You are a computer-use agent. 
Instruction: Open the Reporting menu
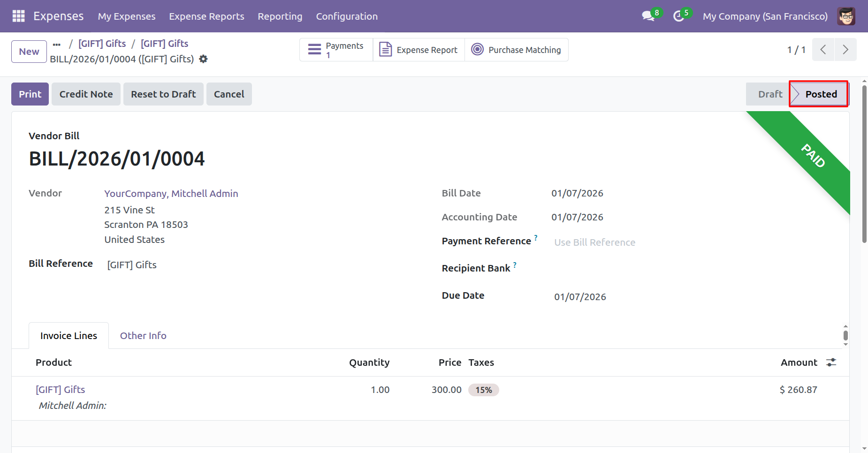[x=280, y=16]
